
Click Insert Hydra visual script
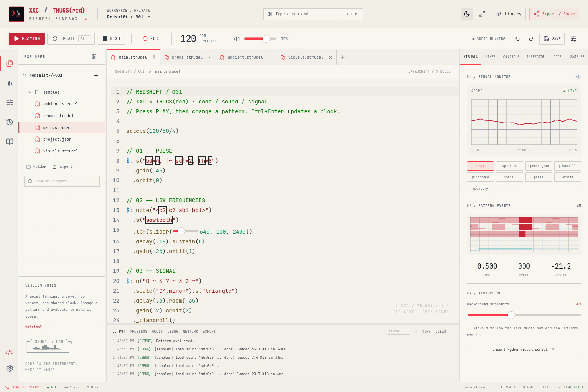click(x=524, y=350)
